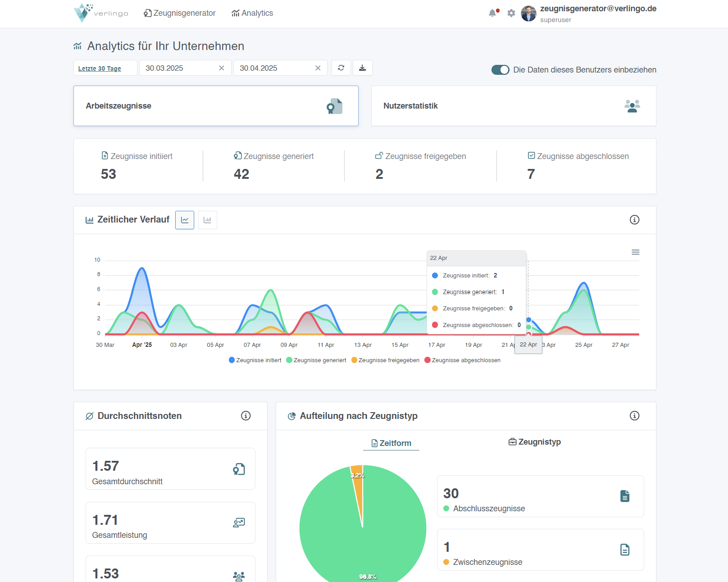
Task: Show info for Durchschnittsnoten
Action: (246, 416)
